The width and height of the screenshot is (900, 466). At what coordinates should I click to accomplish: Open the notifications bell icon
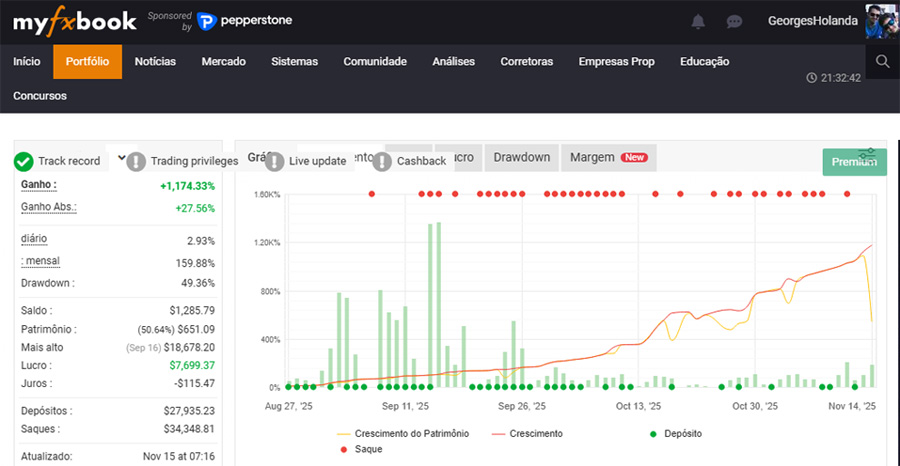[x=698, y=22]
